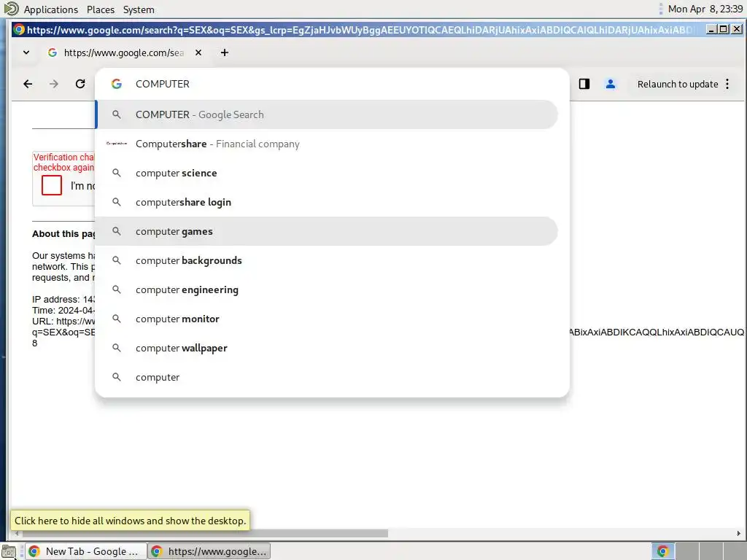
Task: Click the Computershare logo icon
Action: tap(116, 144)
